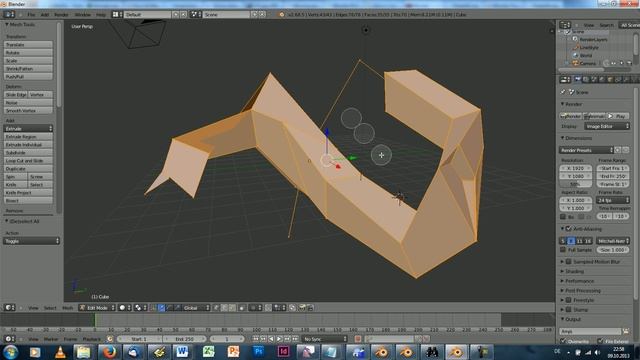640x360 pixels.
Task: Select 8 anti-aliasing samples
Action: pos(571,241)
